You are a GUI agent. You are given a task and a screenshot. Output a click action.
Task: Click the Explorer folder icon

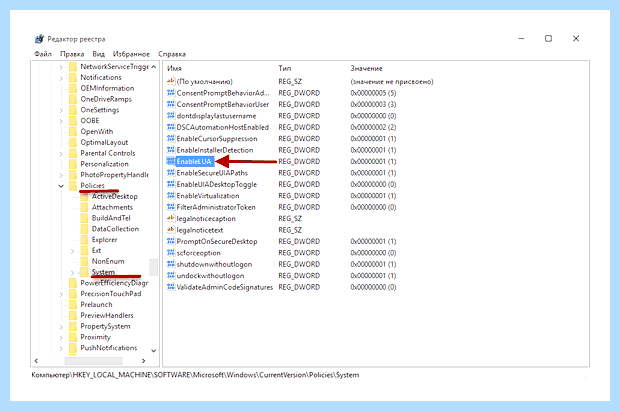84,240
